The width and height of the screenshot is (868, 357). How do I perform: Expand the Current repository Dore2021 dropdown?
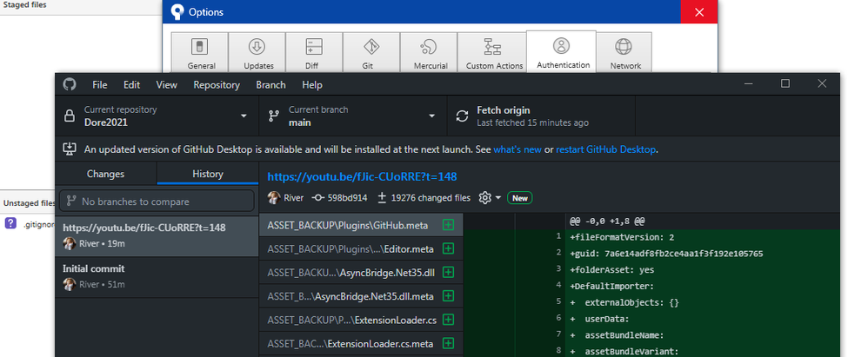(157, 116)
